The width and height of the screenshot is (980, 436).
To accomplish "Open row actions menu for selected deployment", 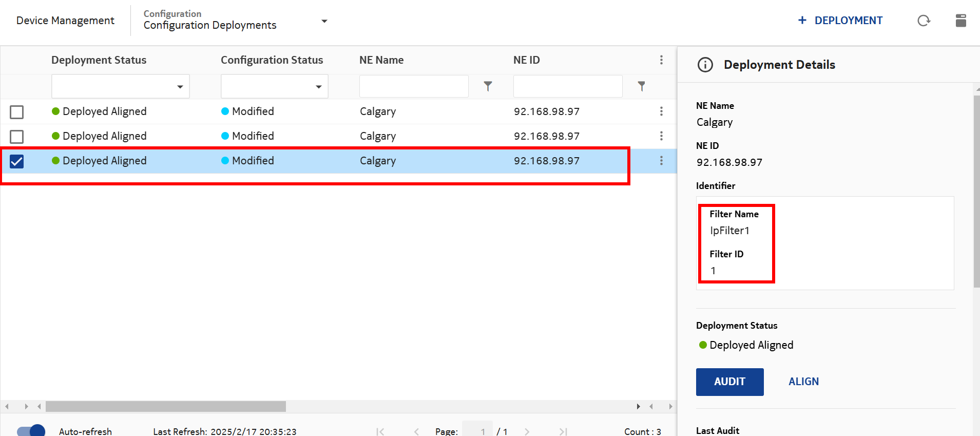I will click(661, 161).
